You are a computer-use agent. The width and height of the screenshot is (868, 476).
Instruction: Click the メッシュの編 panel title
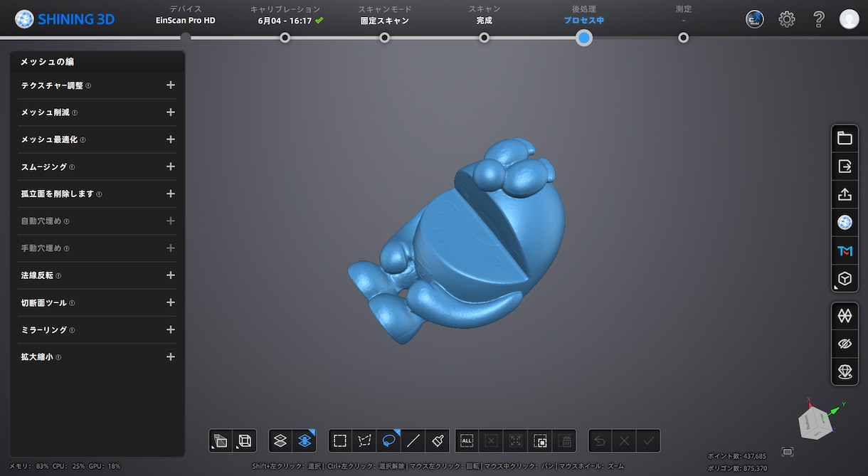(x=48, y=62)
